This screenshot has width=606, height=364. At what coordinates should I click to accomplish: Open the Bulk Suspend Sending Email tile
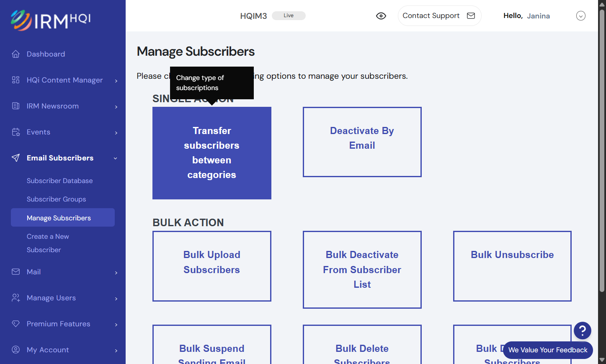pos(212,345)
